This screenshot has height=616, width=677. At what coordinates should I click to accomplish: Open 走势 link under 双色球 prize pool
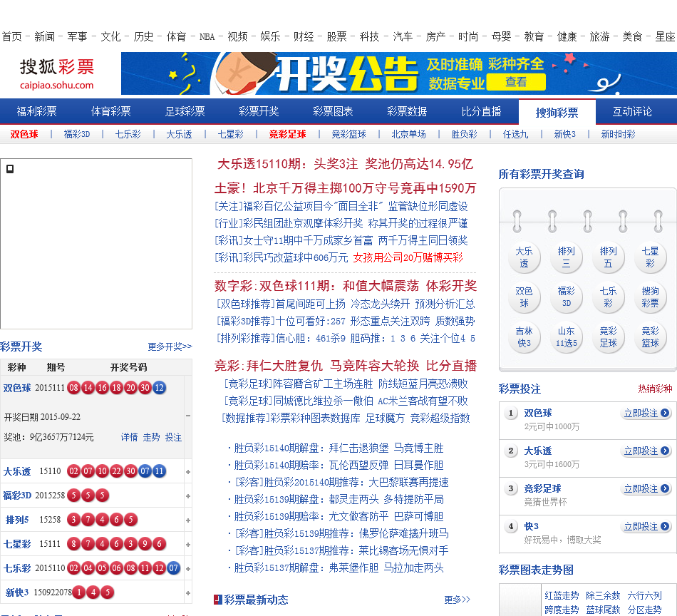click(x=151, y=437)
